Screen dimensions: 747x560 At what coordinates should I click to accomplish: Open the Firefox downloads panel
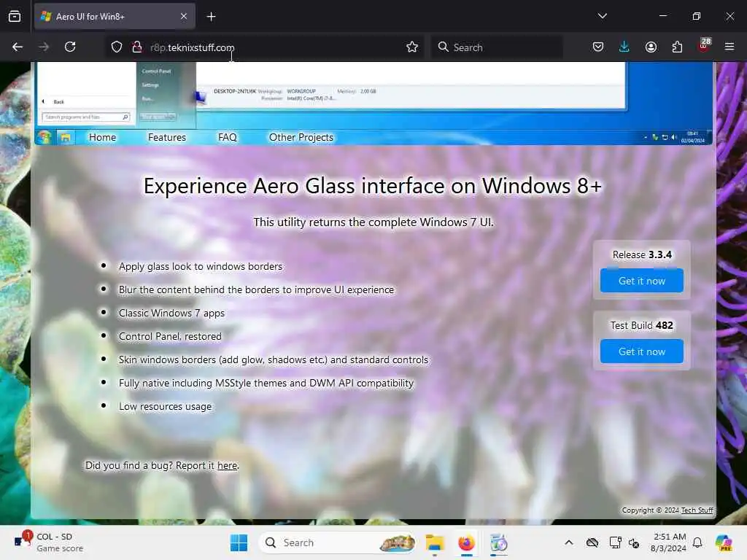click(x=624, y=47)
